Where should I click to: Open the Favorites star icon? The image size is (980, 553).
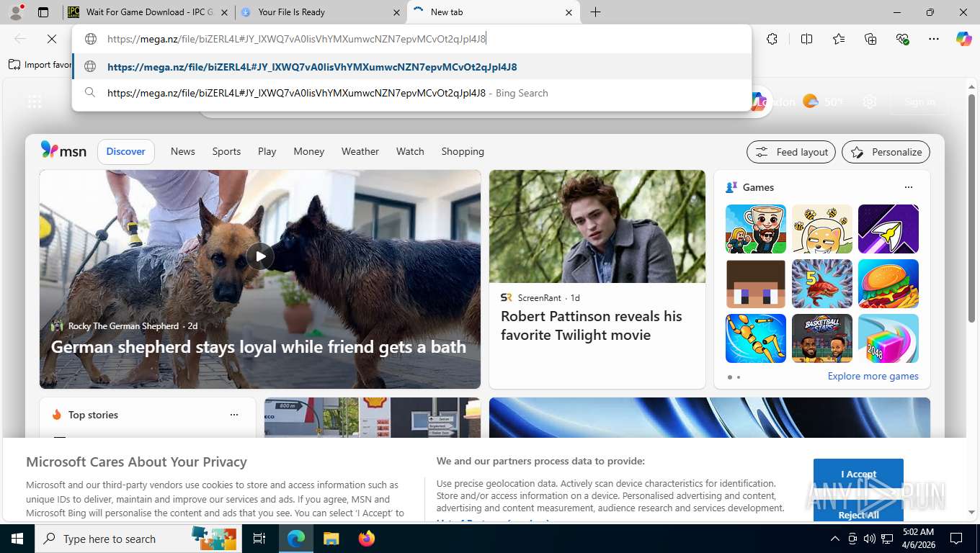pos(839,39)
